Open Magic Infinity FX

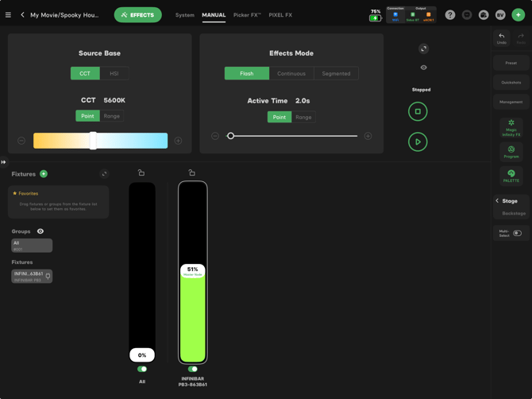pos(511,128)
